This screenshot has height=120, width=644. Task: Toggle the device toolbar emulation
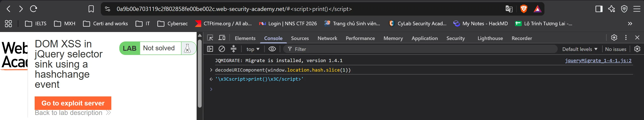click(222, 38)
